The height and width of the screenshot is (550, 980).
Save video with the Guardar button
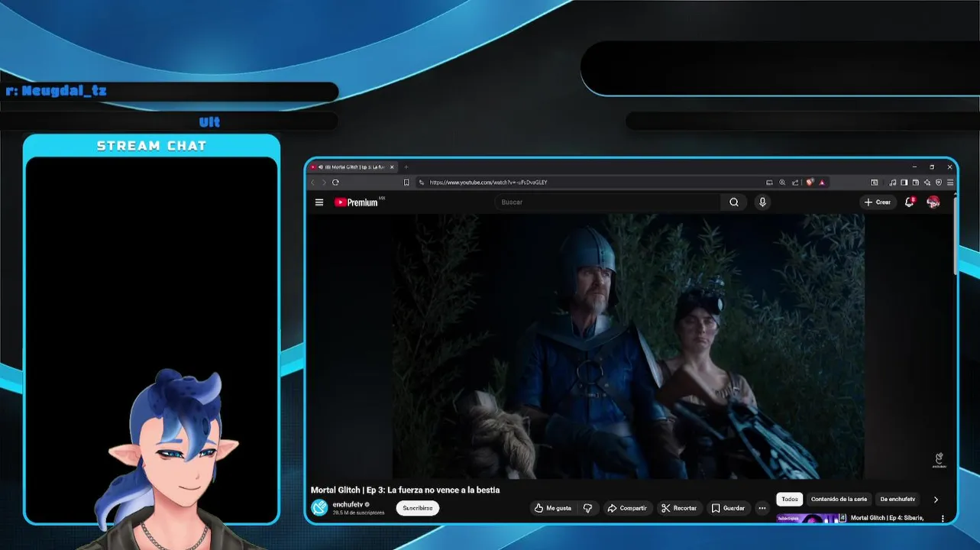(729, 508)
